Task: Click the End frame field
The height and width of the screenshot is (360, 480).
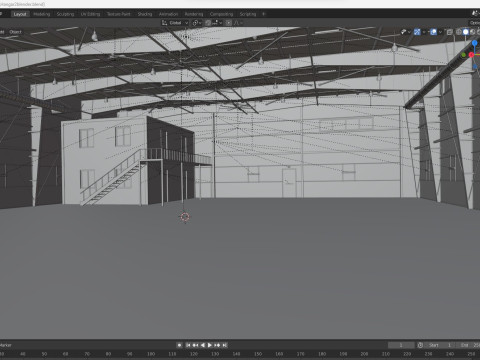Action: (468, 345)
